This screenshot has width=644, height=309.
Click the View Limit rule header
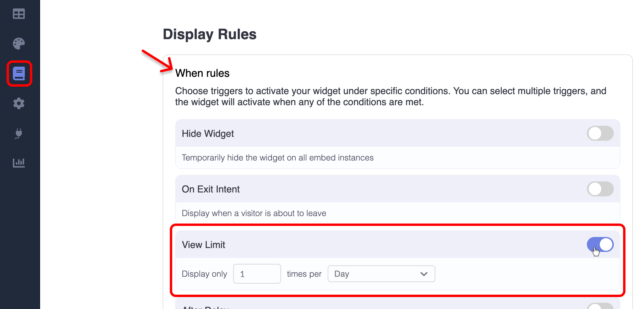pos(204,245)
